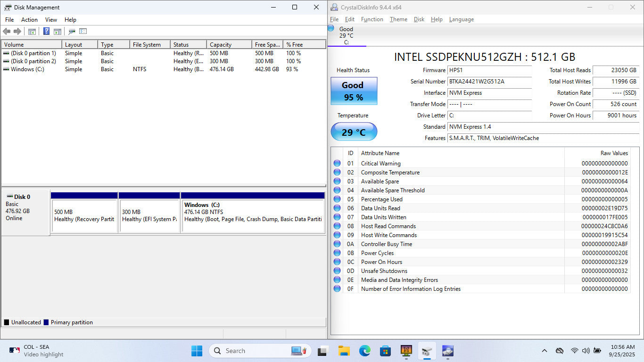Open Microsoft Store from the taskbar
The width and height of the screenshot is (644, 362).
pyautogui.click(x=385, y=351)
